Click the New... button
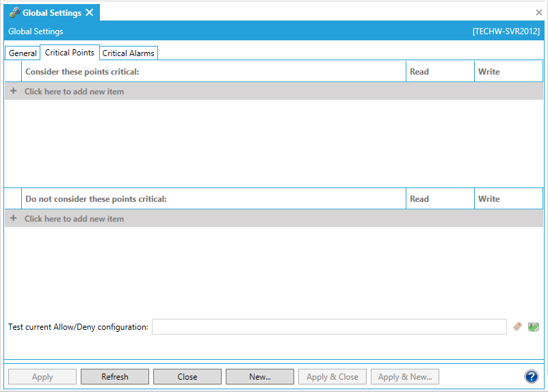The height and width of the screenshot is (392, 548). [x=259, y=377]
